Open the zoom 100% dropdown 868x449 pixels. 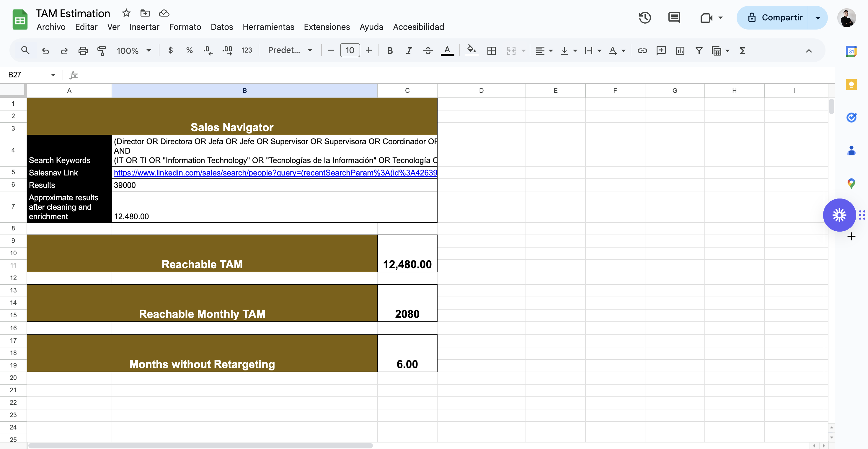(x=133, y=51)
